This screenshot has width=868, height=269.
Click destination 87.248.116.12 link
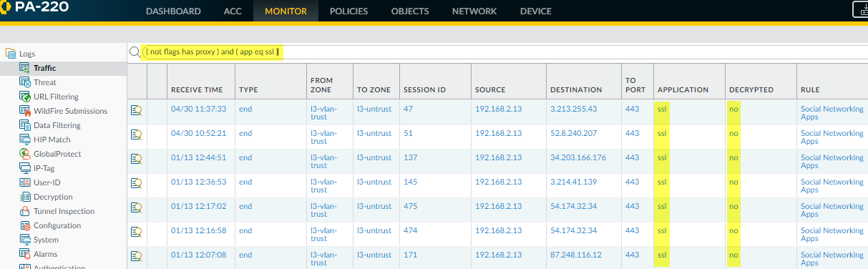(x=575, y=255)
